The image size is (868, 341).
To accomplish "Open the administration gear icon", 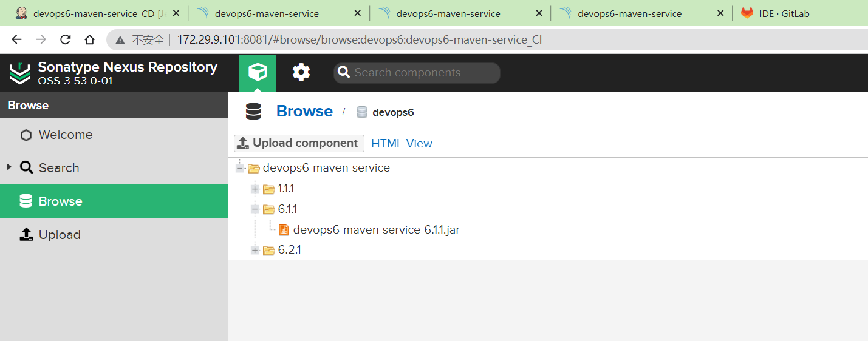I will (301, 73).
